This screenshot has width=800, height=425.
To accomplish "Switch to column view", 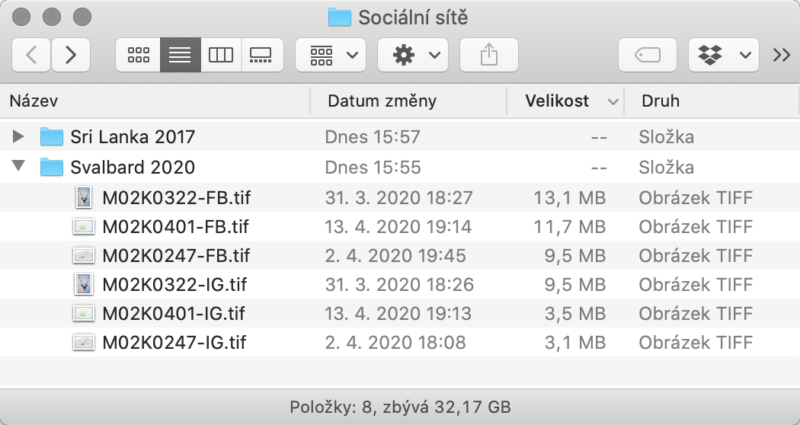I will tap(221, 55).
